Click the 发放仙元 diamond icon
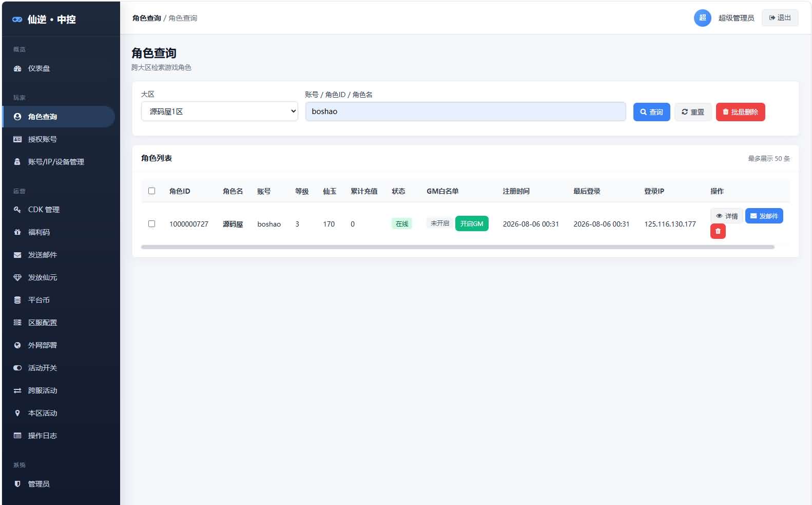 coord(17,277)
